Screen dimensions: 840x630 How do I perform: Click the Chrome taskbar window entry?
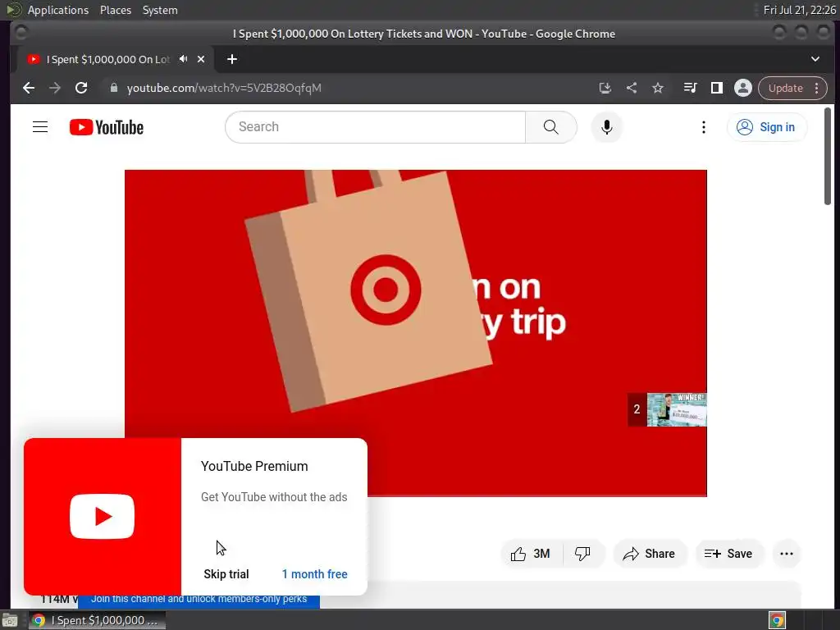point(97,620)
